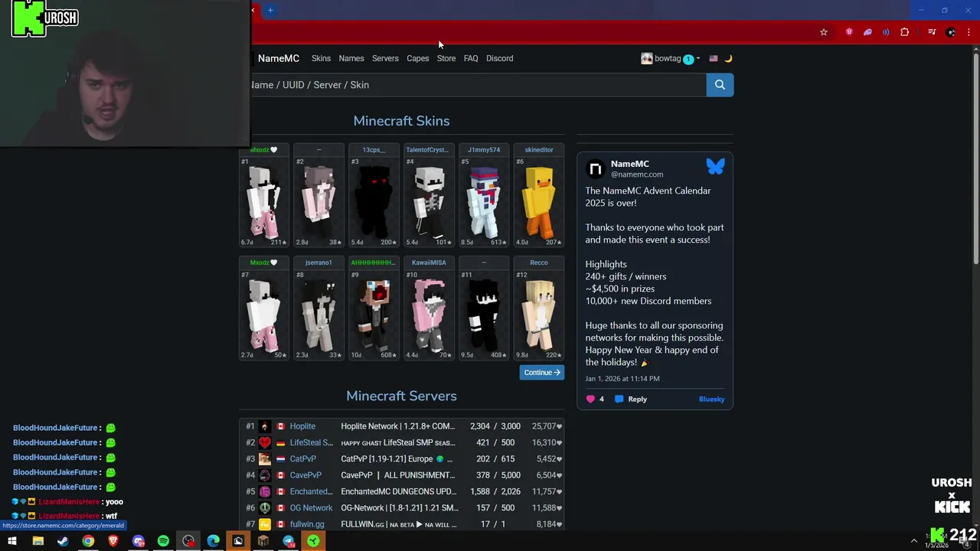Open the browser media controls icon

click(x=932, y=32)
